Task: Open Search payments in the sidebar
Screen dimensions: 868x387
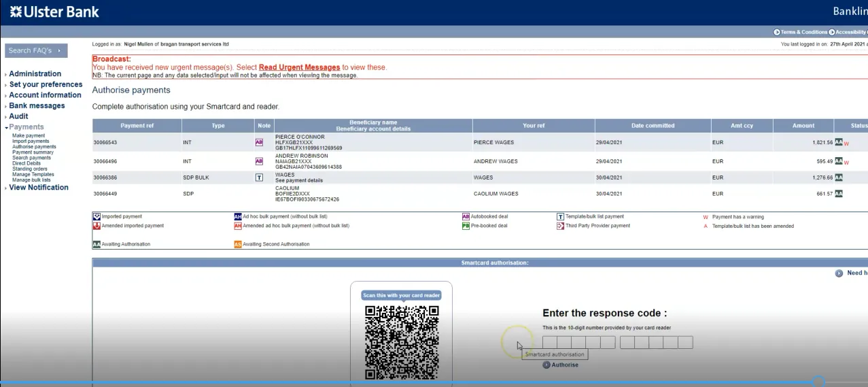Action: click(x=31, y=158)
